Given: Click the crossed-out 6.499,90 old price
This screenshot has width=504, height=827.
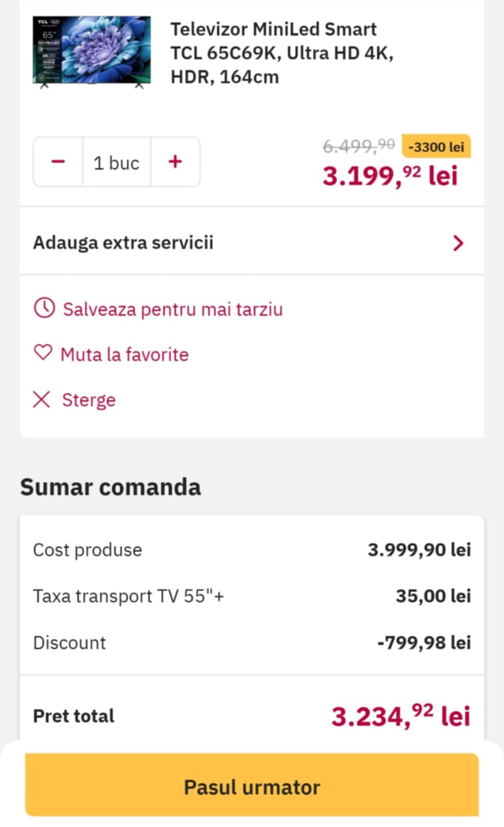Looking at the screenshot, I should 358,146.
